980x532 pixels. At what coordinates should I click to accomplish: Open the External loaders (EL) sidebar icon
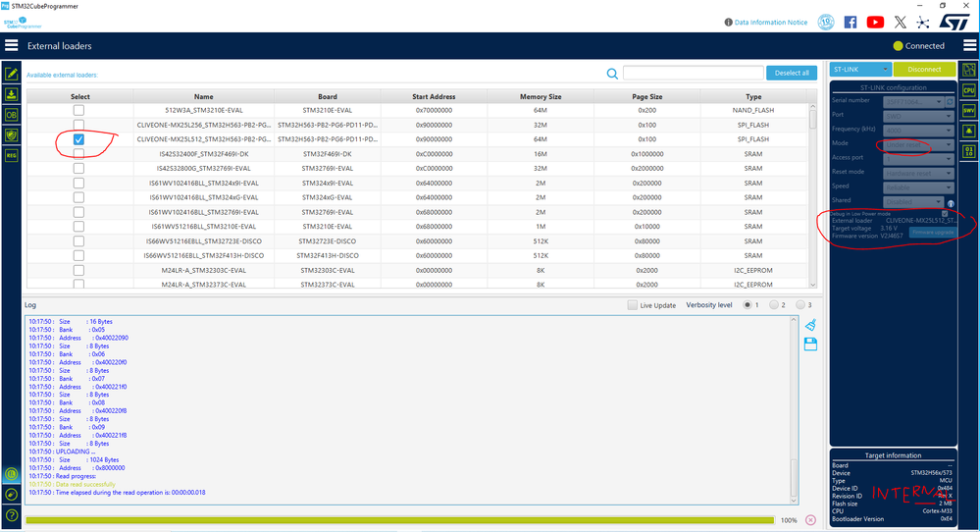pos(11,474)
